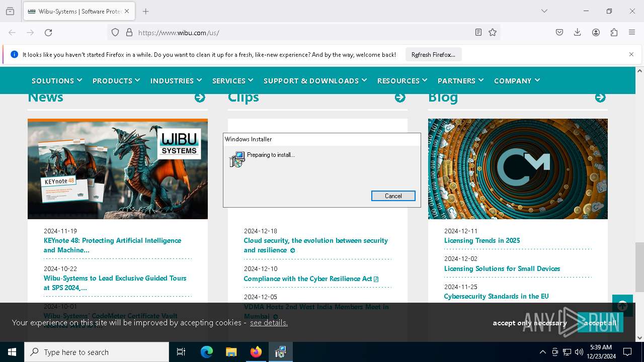This screenshot has height=362, width=644.
Task: Click the Firefox back arrow button
Action: point(12,32)
